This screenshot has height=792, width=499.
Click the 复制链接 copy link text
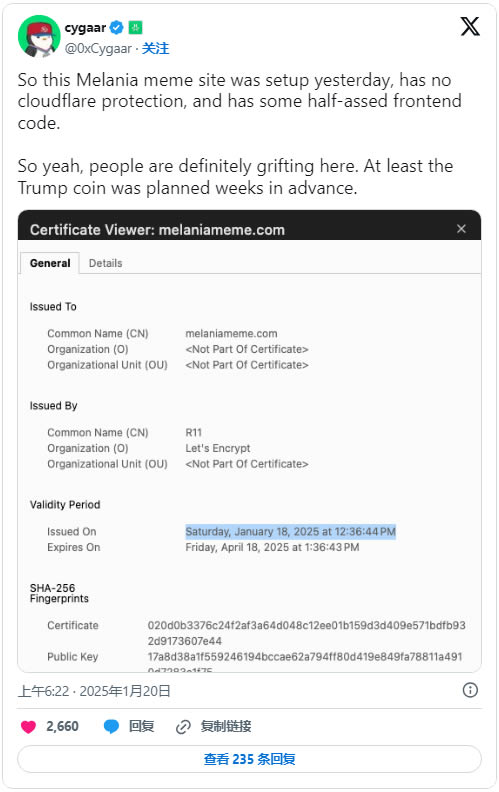pos(226,726)
